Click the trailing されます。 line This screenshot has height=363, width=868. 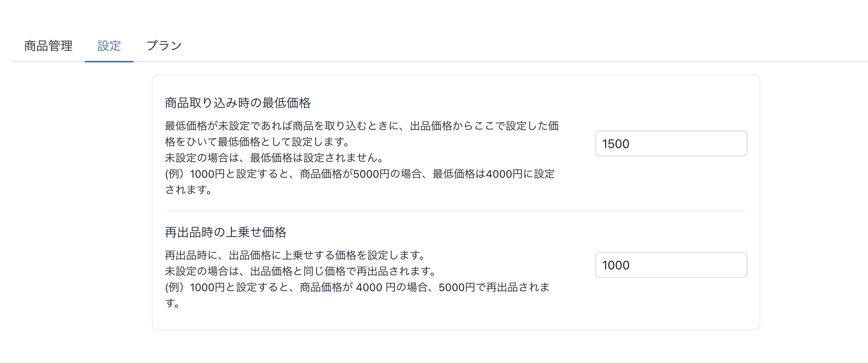pos(188,190)
